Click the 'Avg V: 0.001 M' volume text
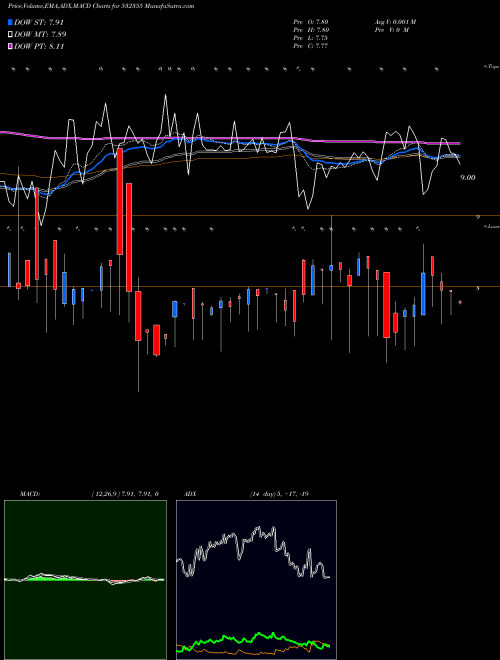 395,22
